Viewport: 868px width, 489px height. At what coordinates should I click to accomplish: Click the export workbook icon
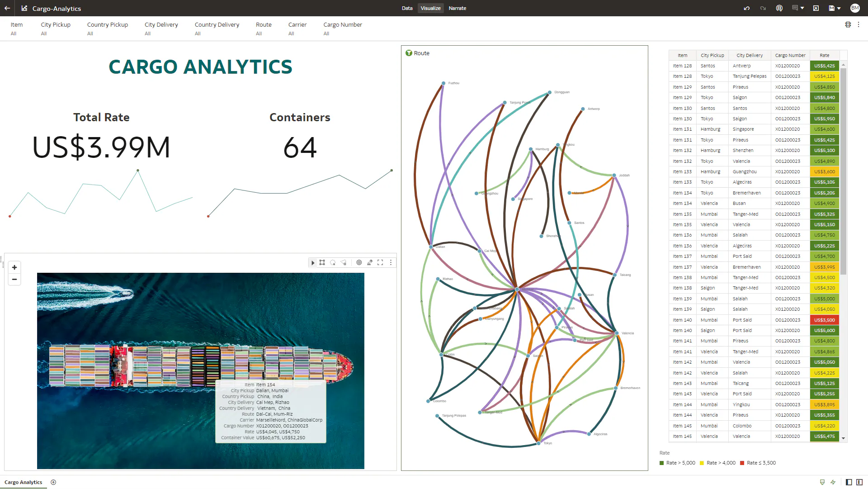tap(816, 8)
